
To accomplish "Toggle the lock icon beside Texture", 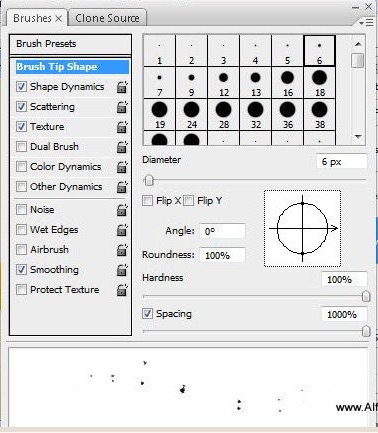I will 122,127.
